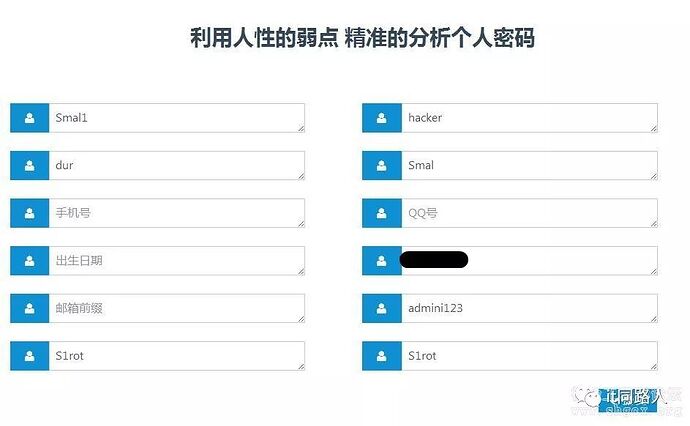Click into the 邮箱前缀 email prefix field
The image size is (690, 426).
tap(175, 308)
